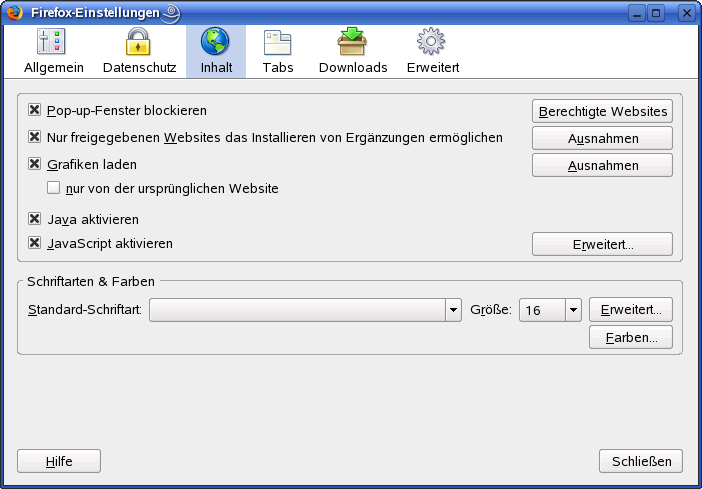Open the Standard-Schriftart dropdown arrow
Viewport: 702px width, 489px height.
(x=453, y=310)
